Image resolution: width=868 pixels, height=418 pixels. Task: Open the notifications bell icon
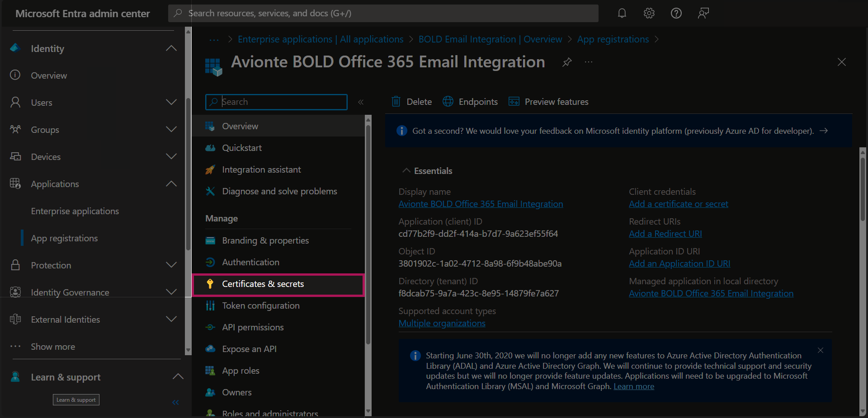pyautogui.click(x=622, y=13)
